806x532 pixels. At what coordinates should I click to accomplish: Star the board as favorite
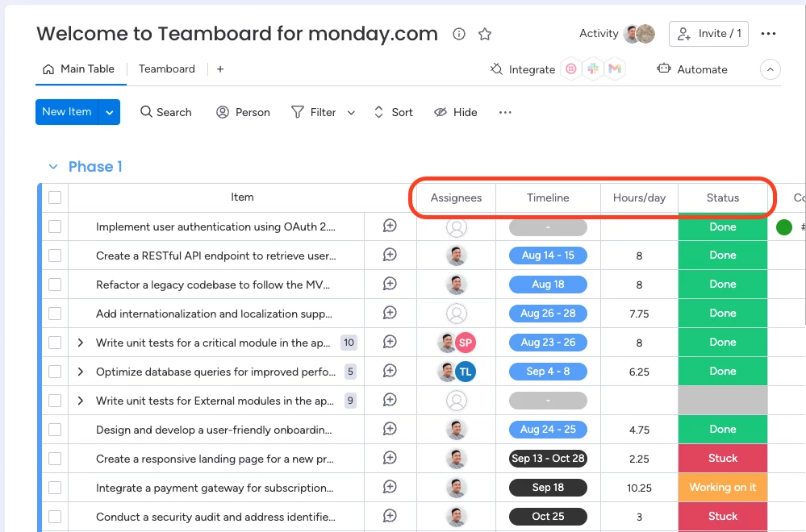pos(485,34)
